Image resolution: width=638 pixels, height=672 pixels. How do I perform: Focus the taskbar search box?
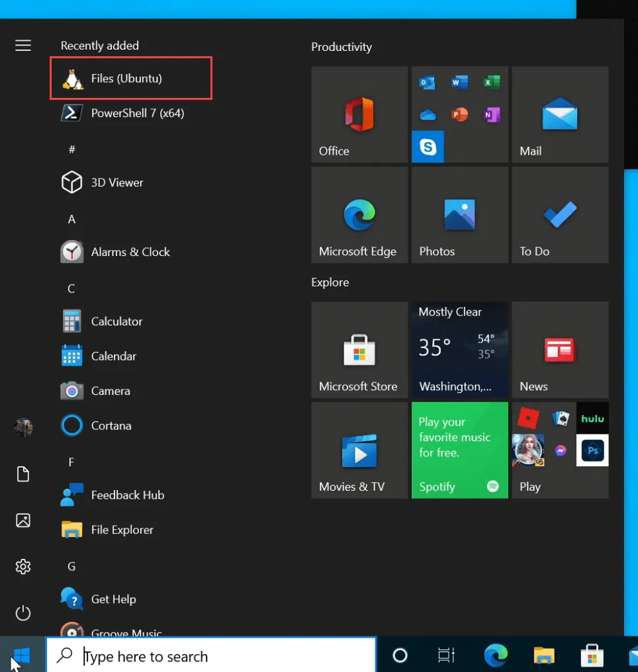211,655
